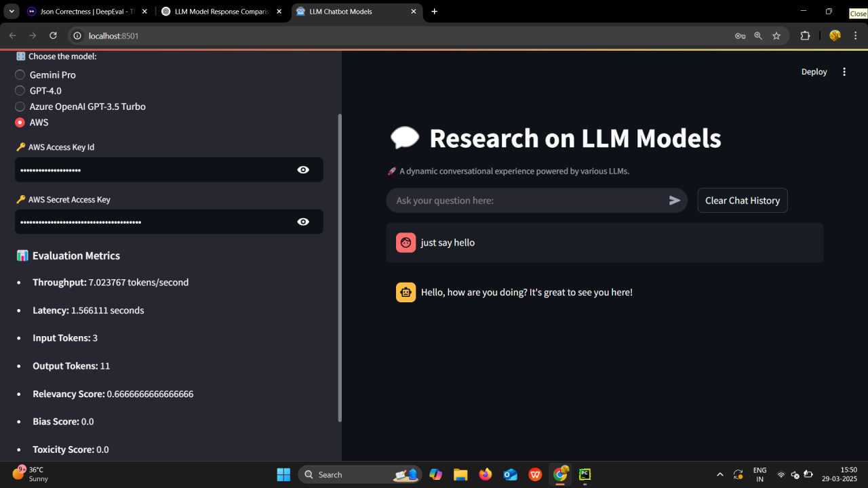
Task: Open the ENG IN language switcher
Action: (x=759, y=474)
